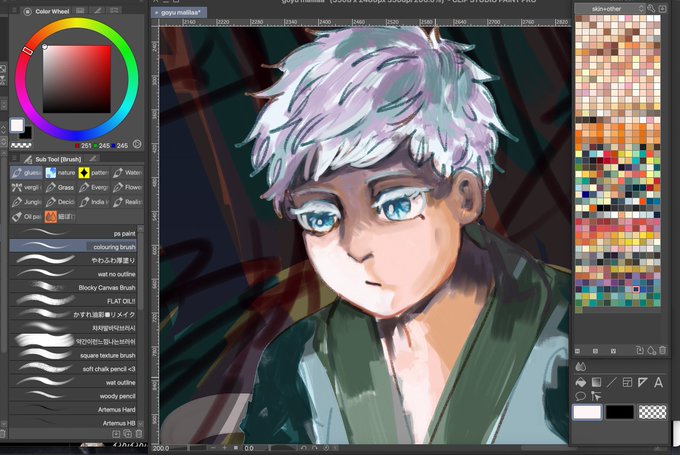Click the hue ring marker on color wheel
Image resolution: width=680 pixels, height=455 pixels.
pos(27,51)
